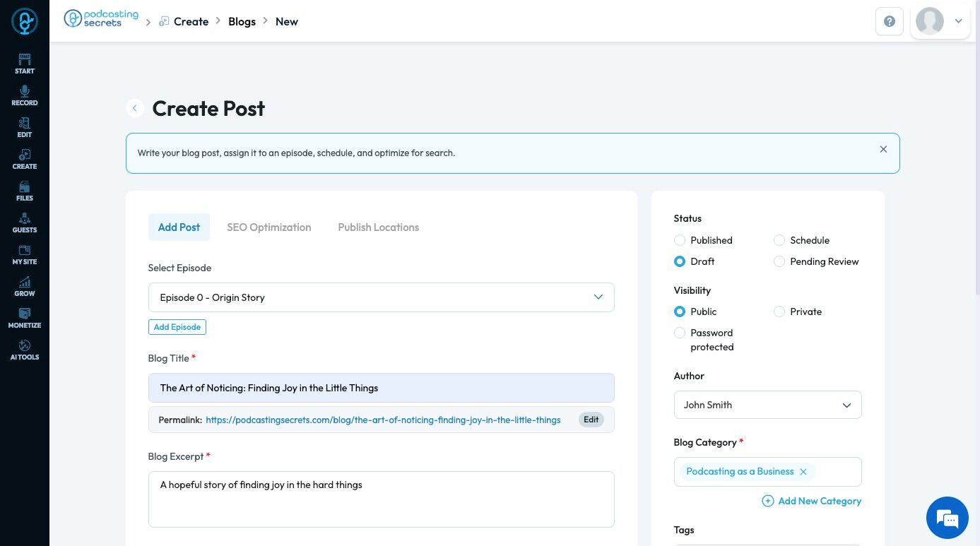This screenshot has height=546, width=980.
Task: Switch to the Publish Locations tab
Action: [378, 227]
